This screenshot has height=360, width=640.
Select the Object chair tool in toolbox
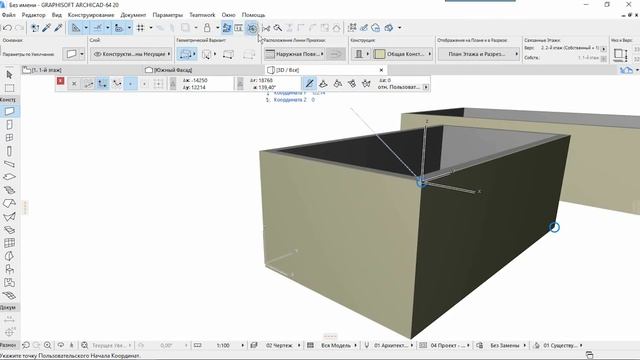[9, 269]
